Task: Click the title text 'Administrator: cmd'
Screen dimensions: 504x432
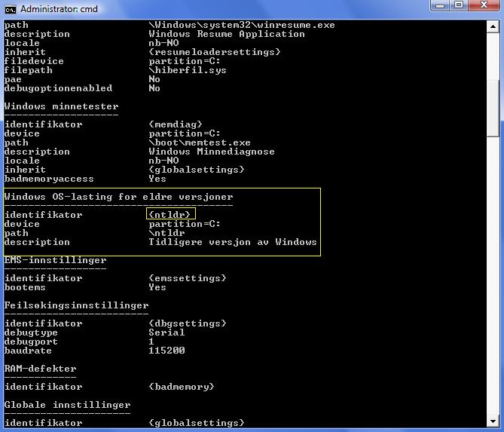Action: [x=60, y=9]
